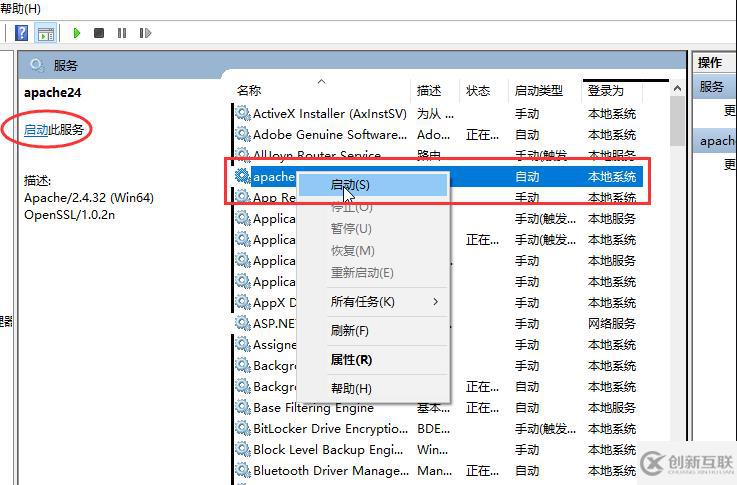This screenshot has width=737, height=485.
Task: Select the ActiveX Installer (AxInstSV) service name
Action: [x=329, y=114]
